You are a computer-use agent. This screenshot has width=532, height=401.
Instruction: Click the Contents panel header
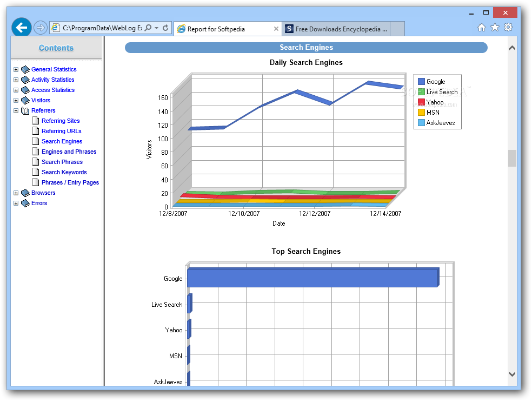(56, 48)
